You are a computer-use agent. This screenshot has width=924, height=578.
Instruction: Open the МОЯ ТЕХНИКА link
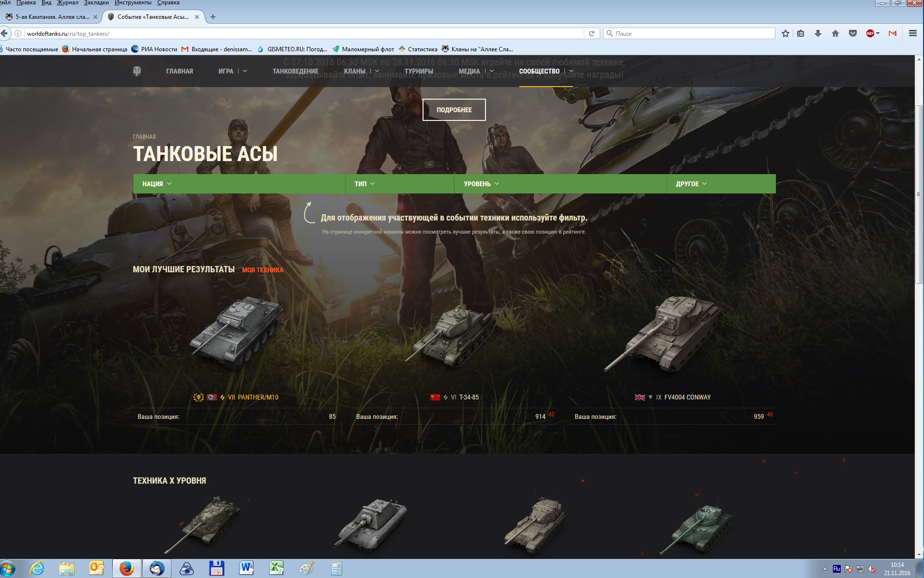point(262,270)
